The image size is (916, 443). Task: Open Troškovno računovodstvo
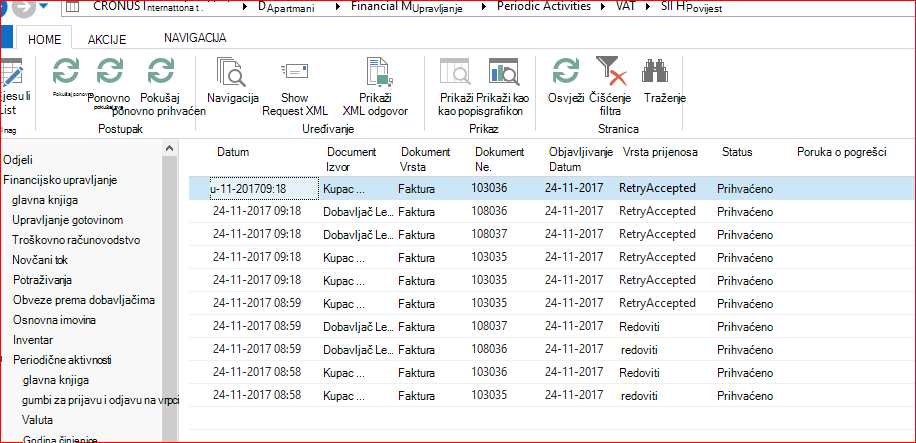tap(76, 240)
